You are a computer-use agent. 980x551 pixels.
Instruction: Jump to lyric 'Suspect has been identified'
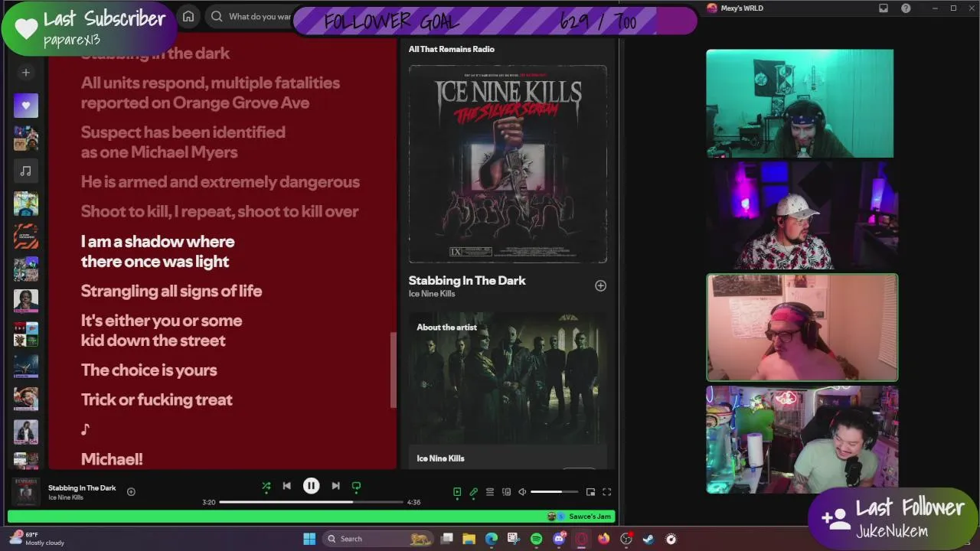183,142
